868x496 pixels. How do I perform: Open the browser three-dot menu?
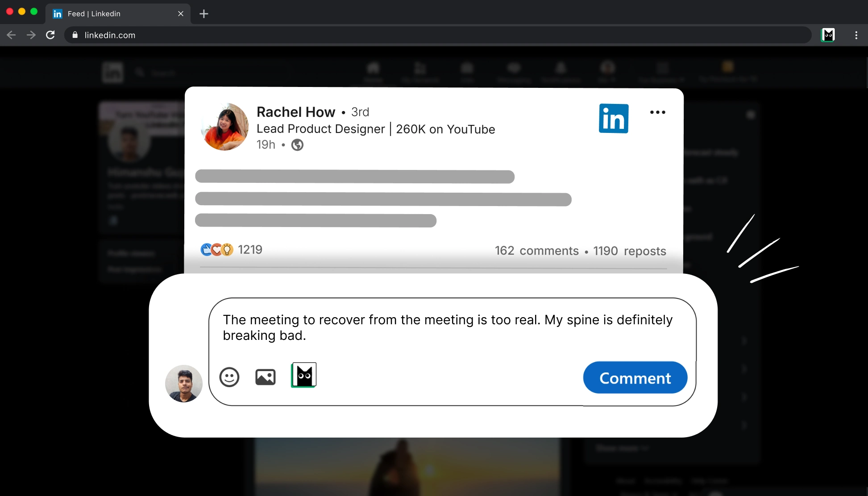coord(856,35)
